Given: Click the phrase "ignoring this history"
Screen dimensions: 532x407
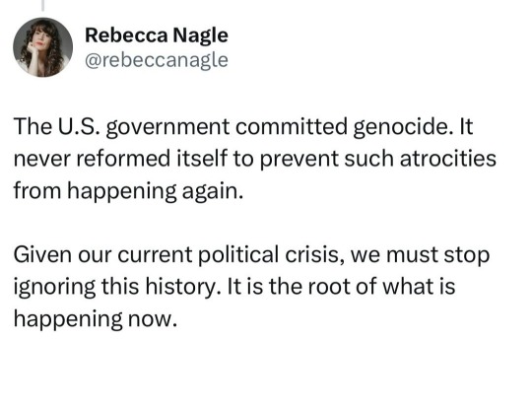Looking at the screenshot, I should pyautogui.click(x=116, y=287).
